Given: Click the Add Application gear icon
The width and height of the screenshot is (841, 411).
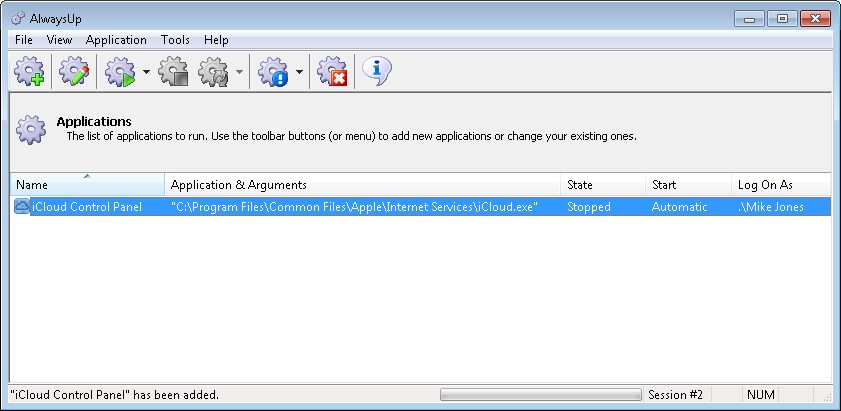Looking at the screenshot, I should pos(29,71).
